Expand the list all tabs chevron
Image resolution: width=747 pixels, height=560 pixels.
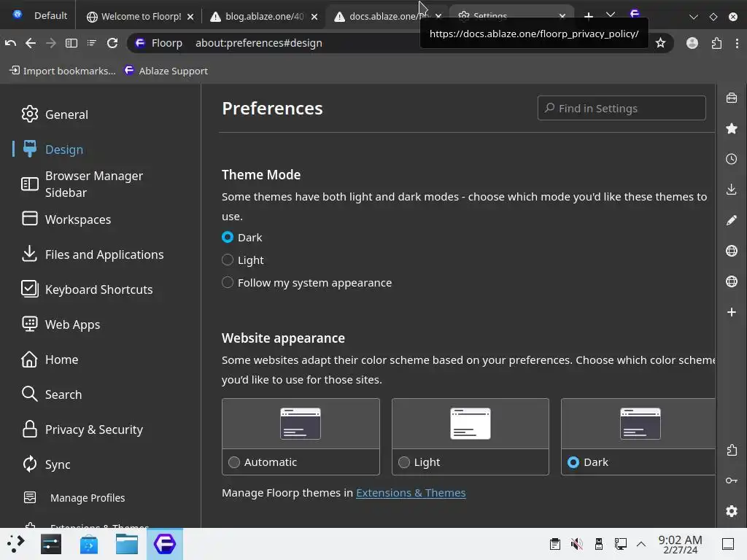point(611,15)
